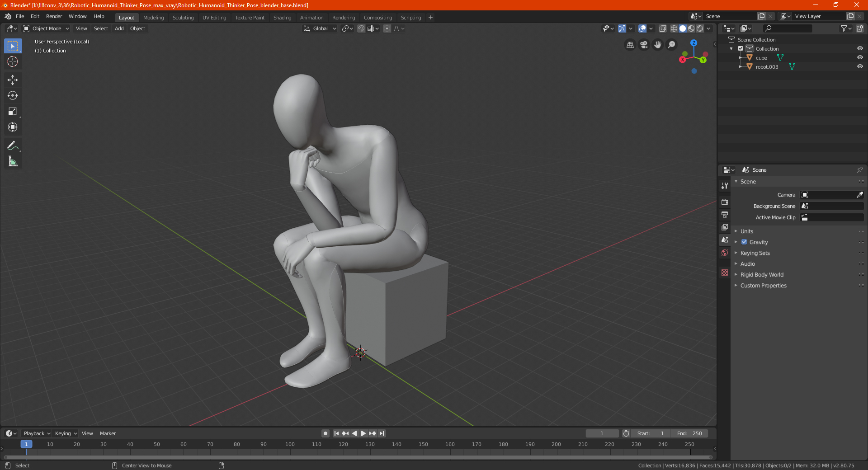Image resolution: width=868 pixels, height=470 pixels.
Task: Open the Tool properties tab icon
Action: click(725, 185)
